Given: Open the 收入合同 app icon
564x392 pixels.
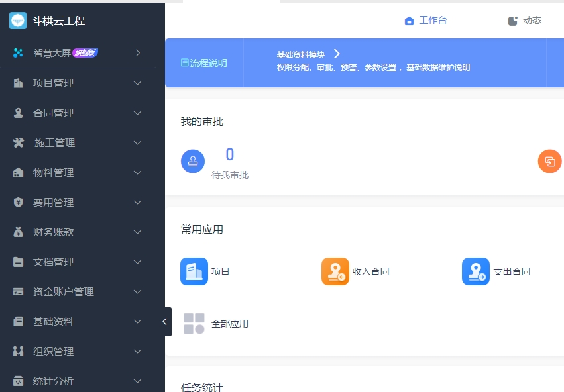Looking at the screenshot, I should point(335,271).
